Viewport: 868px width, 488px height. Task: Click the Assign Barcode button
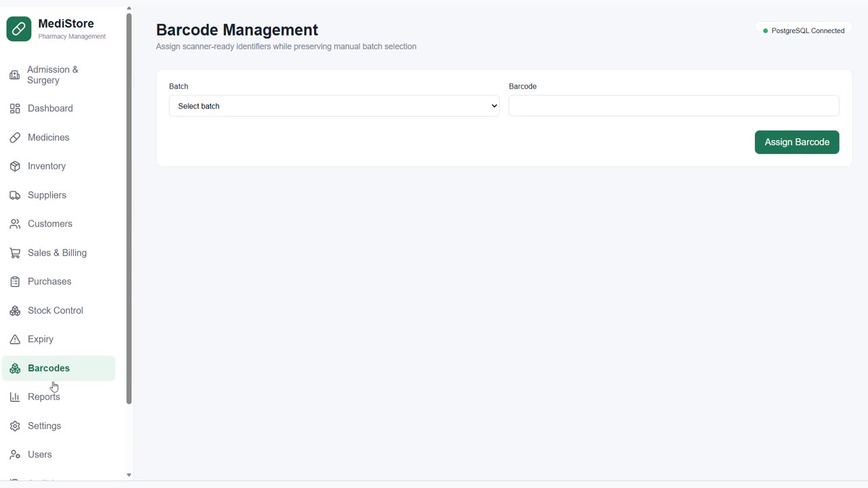pos(797,142)
